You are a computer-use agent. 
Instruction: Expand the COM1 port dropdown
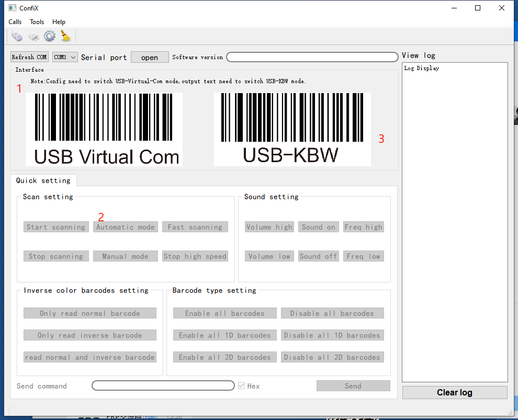[x=65, y=57]
